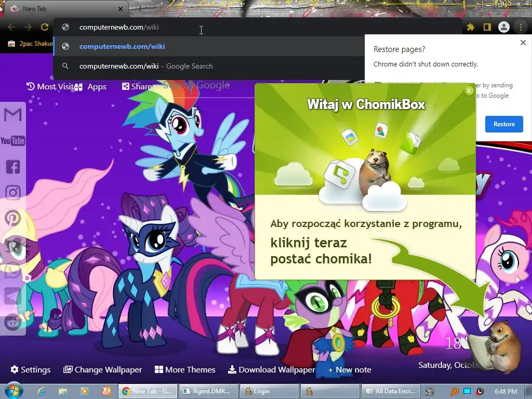Open Gmail from the sidebar
This screenshot has width=532, height=399.
pos(13,115)
